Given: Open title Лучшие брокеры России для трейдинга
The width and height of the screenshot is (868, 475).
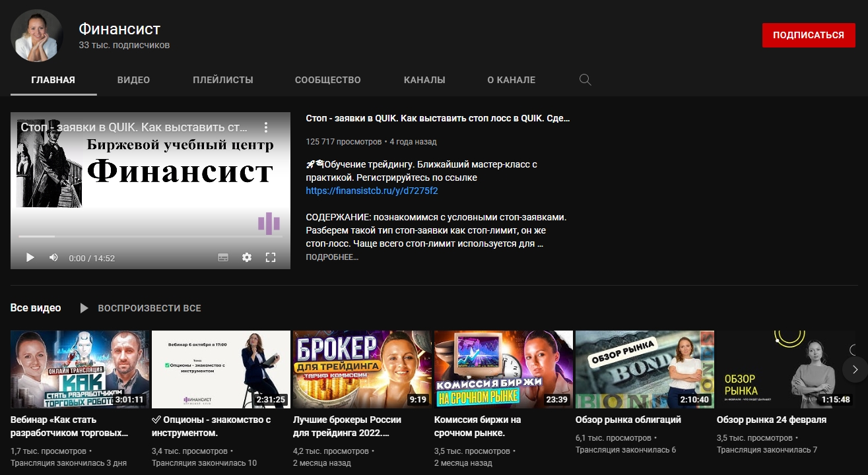Looking at the screenshot, I should pos(347,426).
